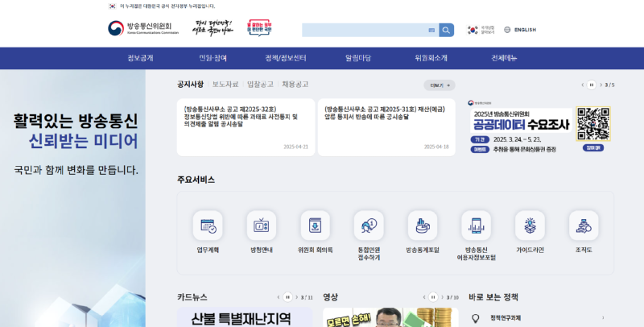
Task: Show previous 영상 item
Action: [x=424, y=297]
